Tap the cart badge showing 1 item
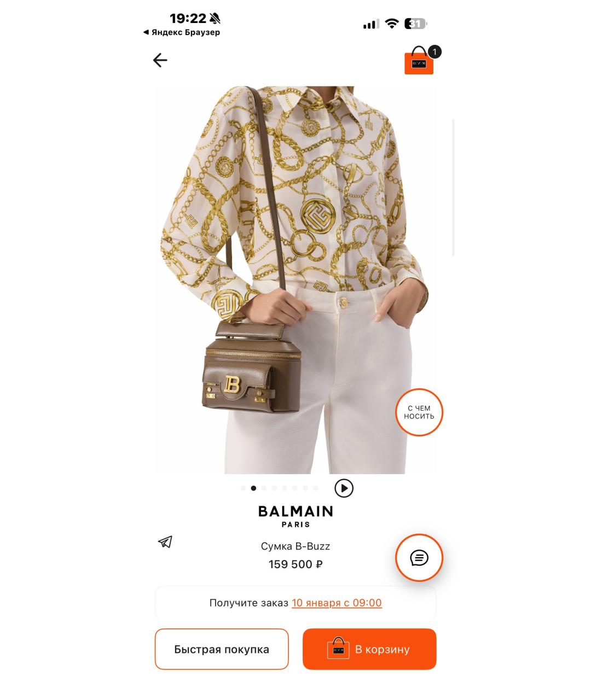This screenshot has width=591, height=700. [x=434, y=52]
